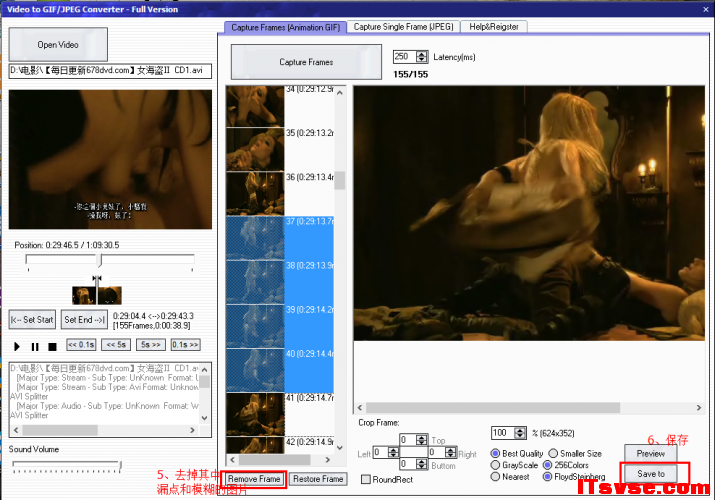Click frame list horizontal scroll left arrow
715x500 pixels.
click(x=233, y=459)
